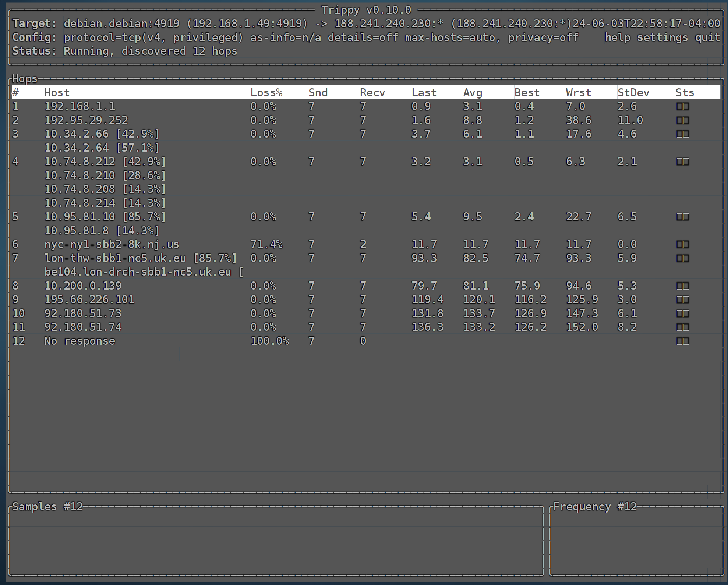Click the status indicator for hop 6
This screenshot has height=585, width=728.
click(682, 244)
